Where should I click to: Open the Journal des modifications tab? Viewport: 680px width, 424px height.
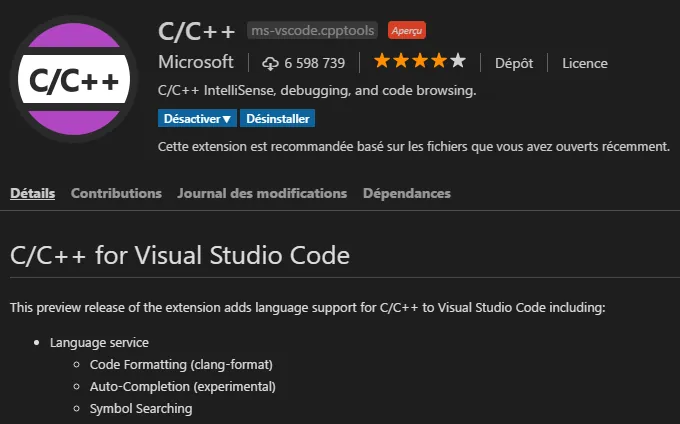coord(262,193)
